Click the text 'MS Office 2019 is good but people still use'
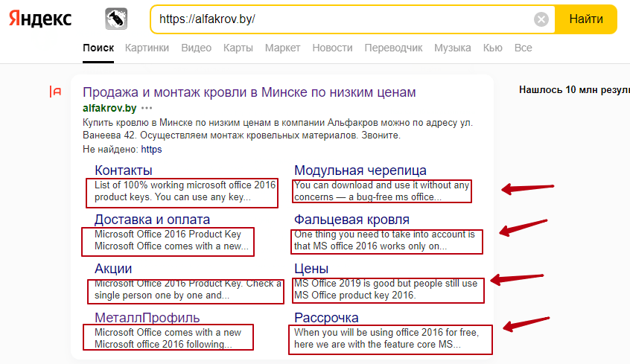Screen dimensions: 630x364 point(386,284)
